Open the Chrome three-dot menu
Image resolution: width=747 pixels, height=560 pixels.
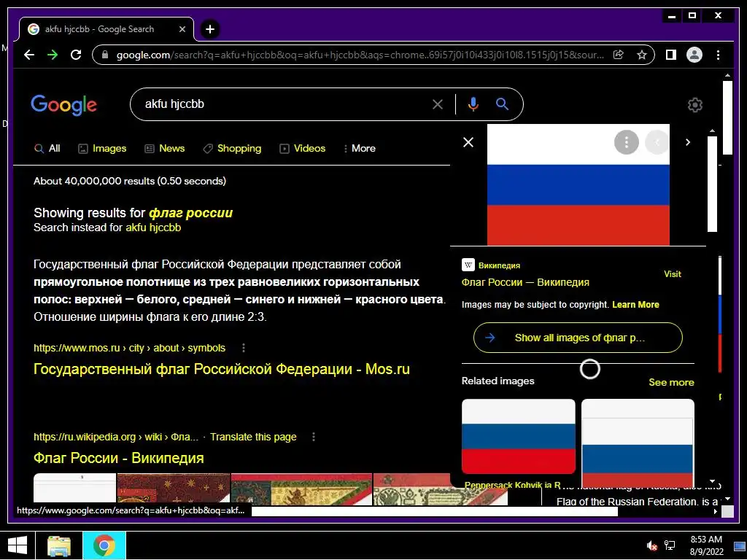718,55
